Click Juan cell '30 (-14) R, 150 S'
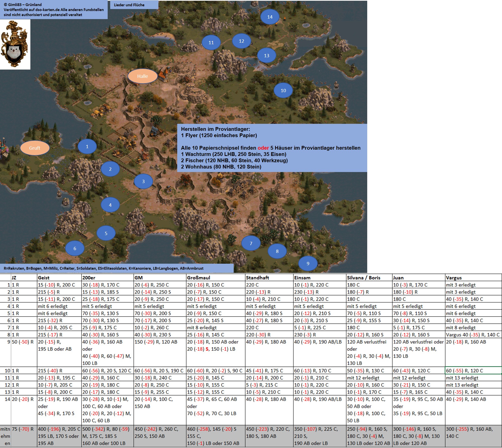Viewport: 502px width, 448px height. (419, 320)
